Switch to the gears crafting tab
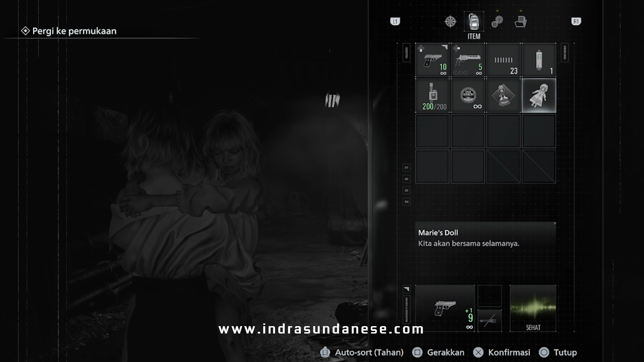Viewport: 644px width, 362px height. point(497,22)
